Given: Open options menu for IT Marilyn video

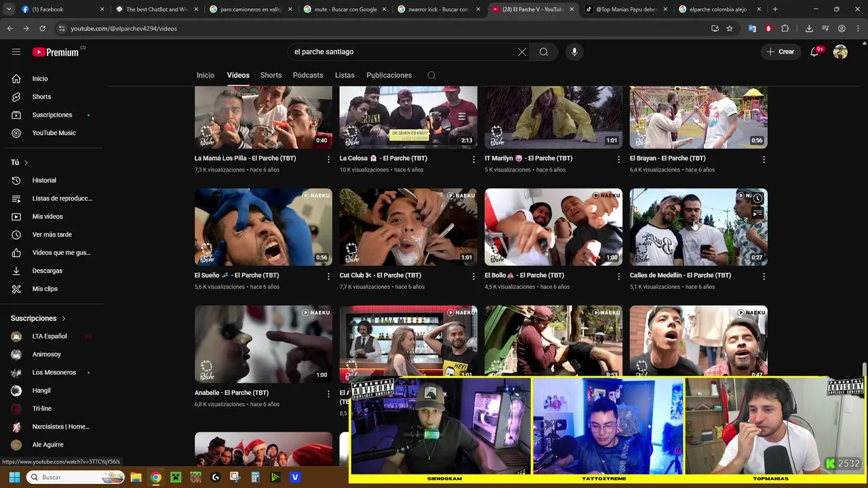Looking at the screenshot, I should coord(618,159).
